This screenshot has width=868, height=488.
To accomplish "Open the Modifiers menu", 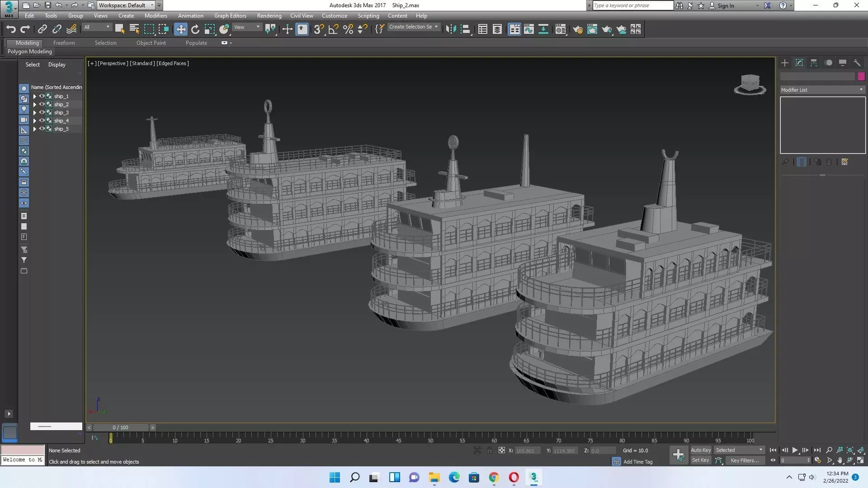I will click(x=156, y=16).
